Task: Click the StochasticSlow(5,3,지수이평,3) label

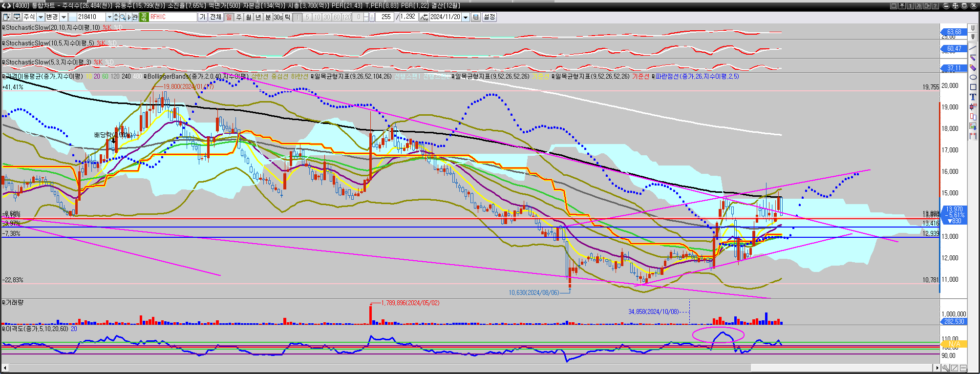Action: (48, 62)
